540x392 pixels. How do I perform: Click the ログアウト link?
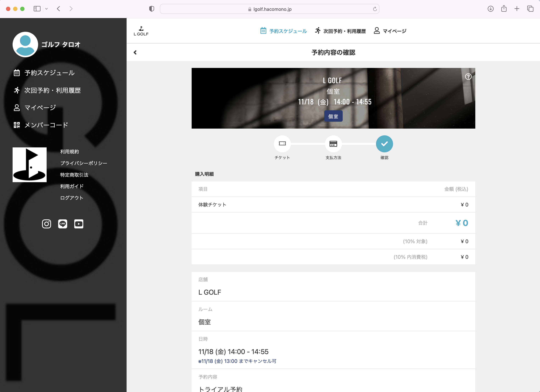[x=71, y=198]
